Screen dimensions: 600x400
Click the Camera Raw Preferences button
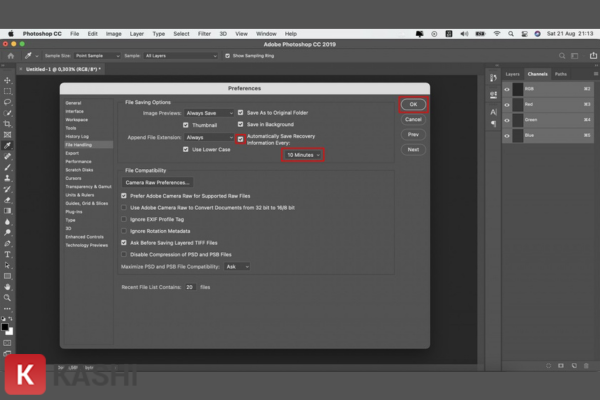coord(158,183)
